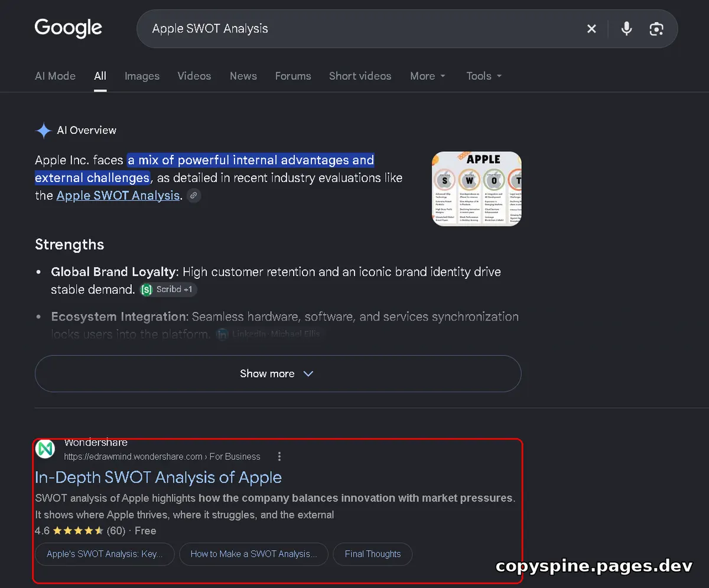Click the Google logo

click(x=69, y=28)
